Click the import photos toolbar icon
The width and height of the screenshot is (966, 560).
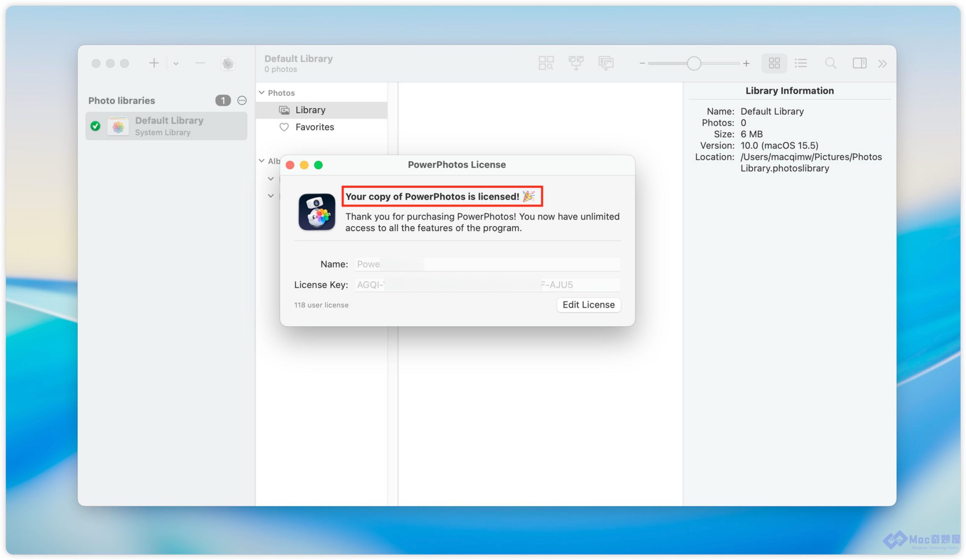(606, 63)
